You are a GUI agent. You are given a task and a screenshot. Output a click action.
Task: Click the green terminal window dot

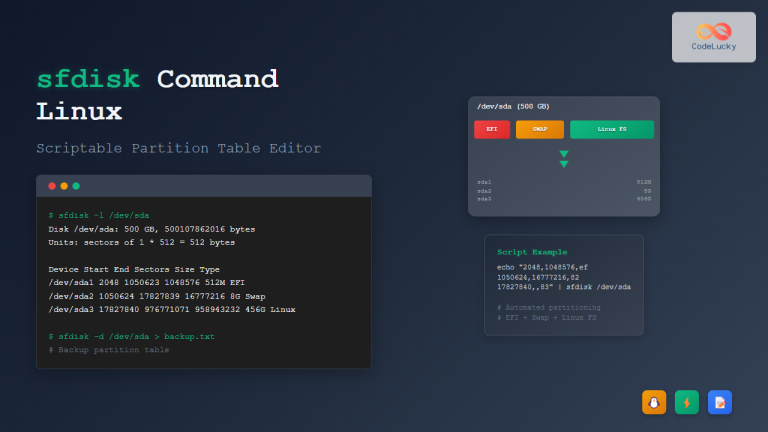click(x=76, y=186)
